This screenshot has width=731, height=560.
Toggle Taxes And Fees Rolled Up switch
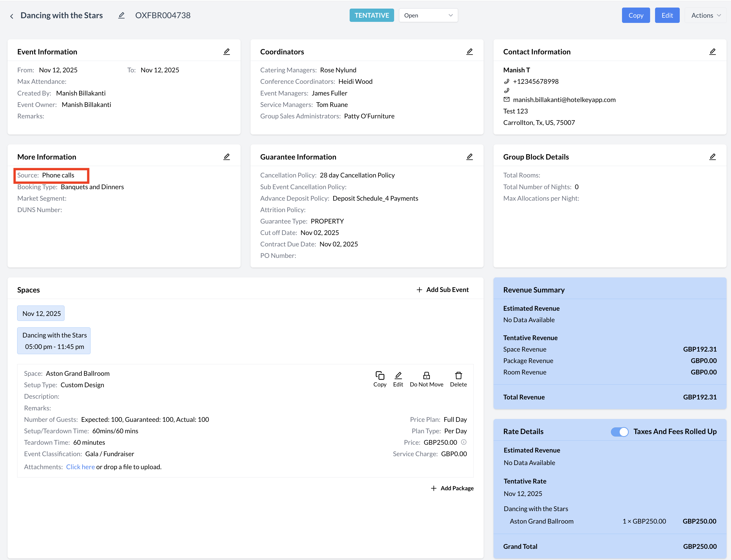click(x=619, y=432)
